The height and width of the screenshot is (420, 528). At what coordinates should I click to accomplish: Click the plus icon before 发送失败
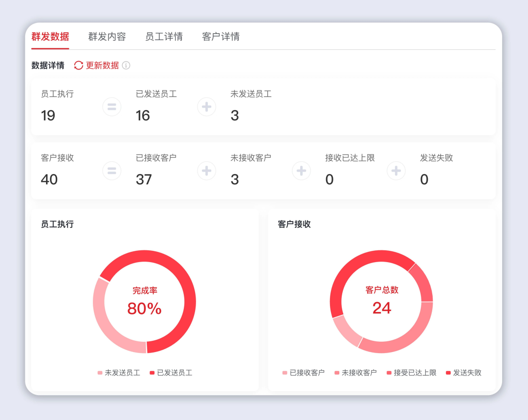point(396,171)
